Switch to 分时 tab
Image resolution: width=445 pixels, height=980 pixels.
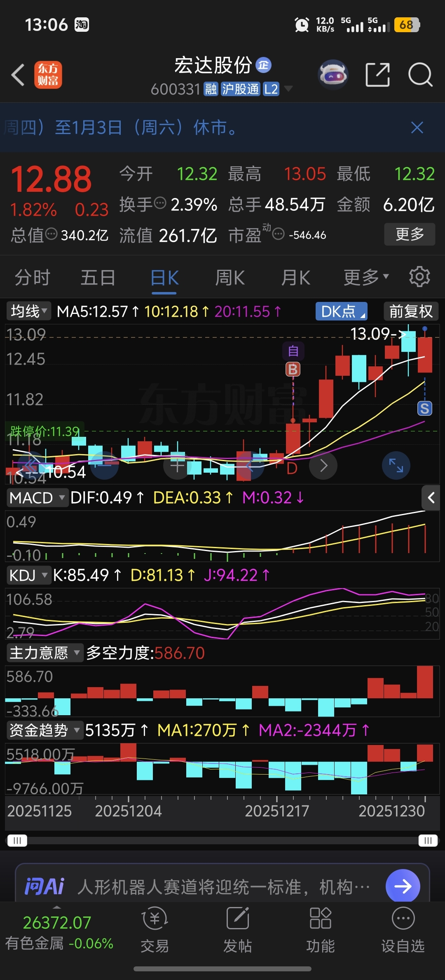click(x=33, y=278)
